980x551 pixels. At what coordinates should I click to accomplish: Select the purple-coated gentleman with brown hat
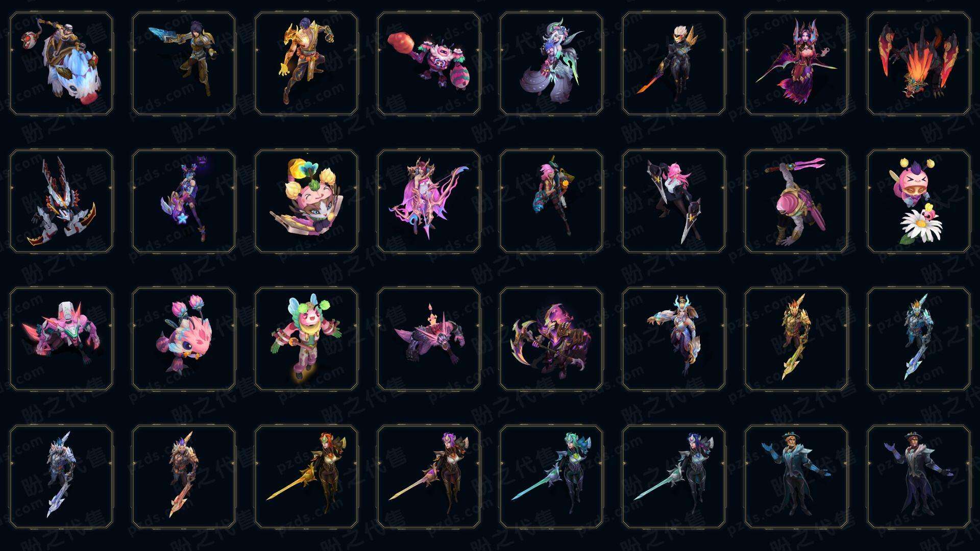pyautogui.click(x=919, y=477)
